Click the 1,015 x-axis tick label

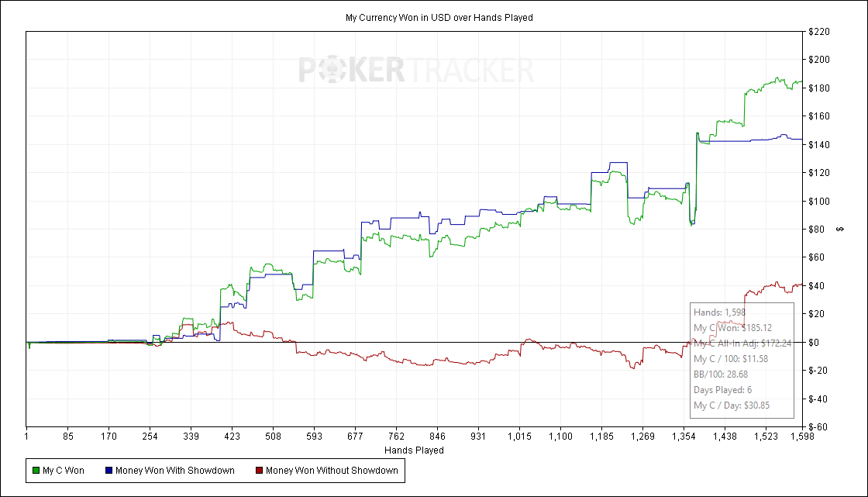[x=519, y=437]
